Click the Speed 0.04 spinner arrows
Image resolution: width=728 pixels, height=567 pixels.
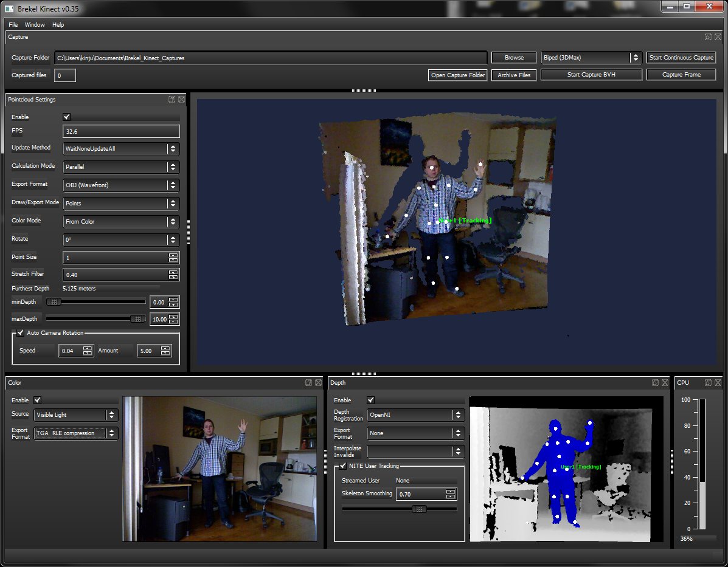point(88,351)
